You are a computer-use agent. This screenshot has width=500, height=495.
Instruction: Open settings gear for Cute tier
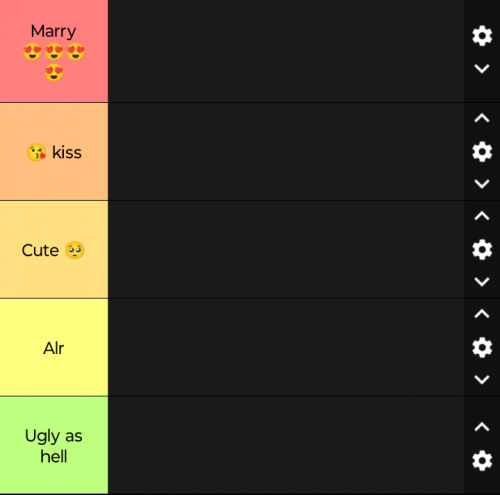tap(482, 249)
